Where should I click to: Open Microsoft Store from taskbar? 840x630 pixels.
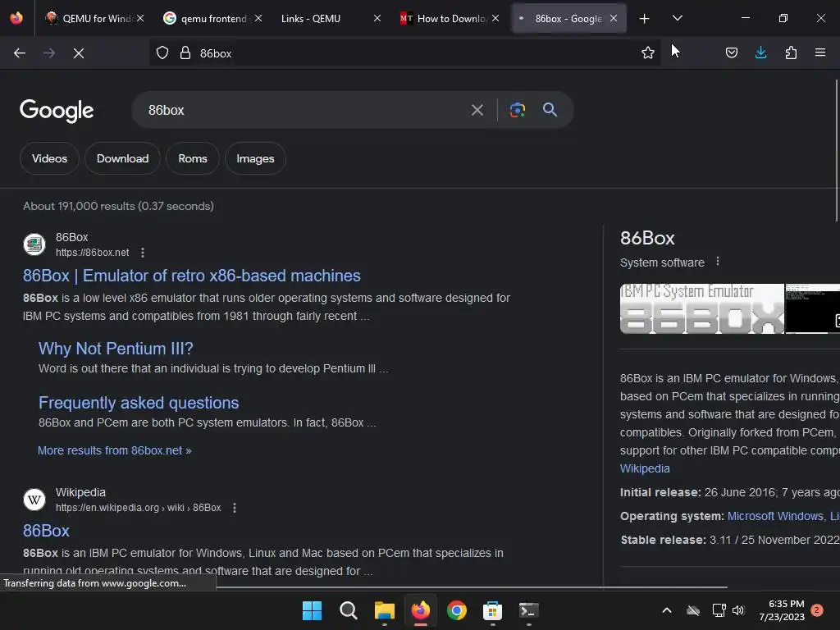(492, 610)
